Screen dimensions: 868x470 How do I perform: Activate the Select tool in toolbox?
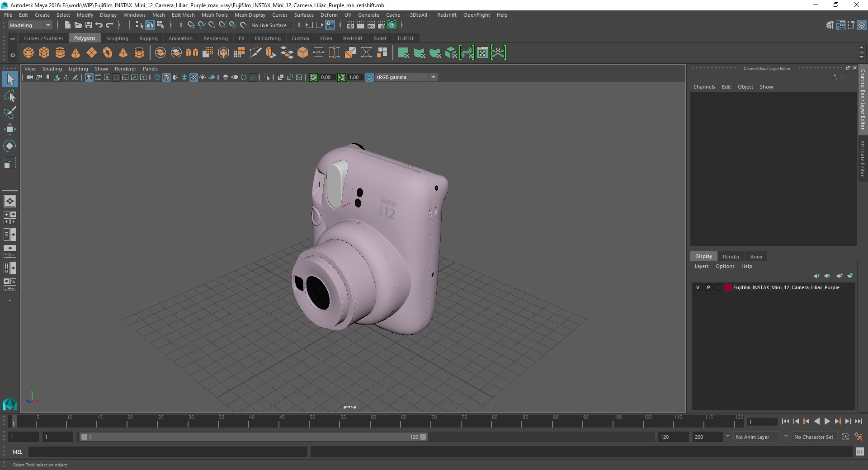10,80
